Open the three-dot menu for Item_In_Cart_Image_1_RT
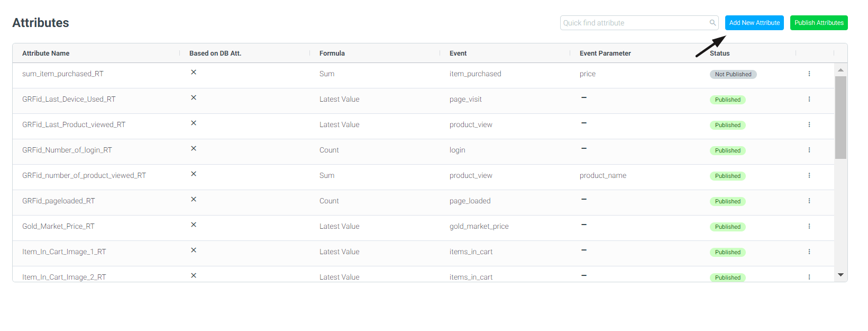Screen dimensions: 868x331 pos(809,252)
